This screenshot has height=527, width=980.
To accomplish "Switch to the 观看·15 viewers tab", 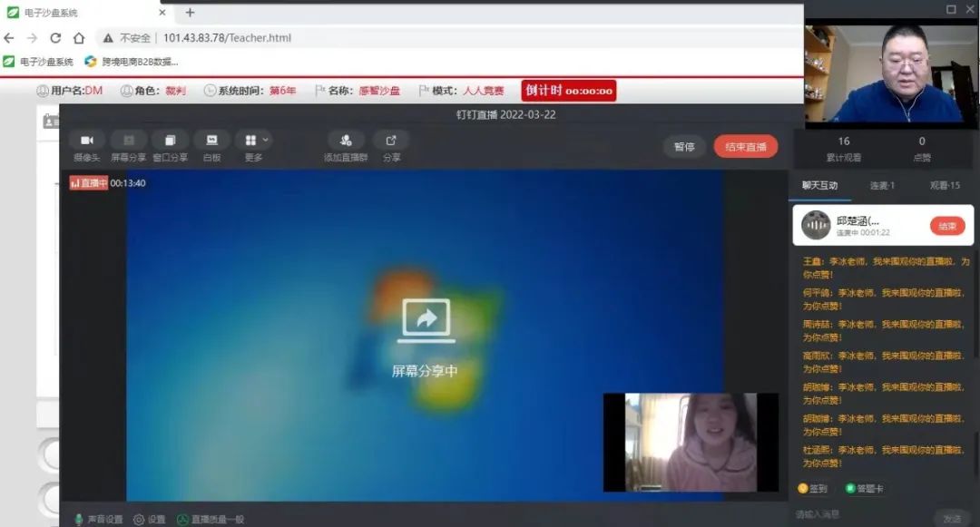I will point(944,185).
